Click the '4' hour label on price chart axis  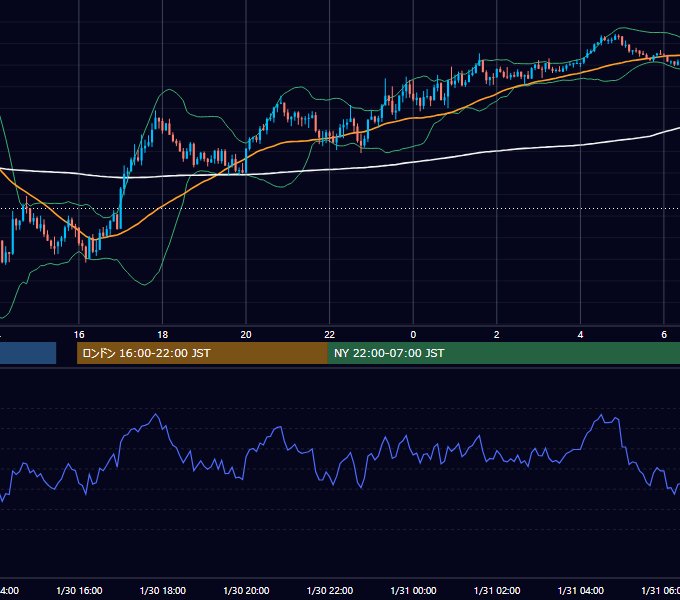(x=580, y=335)
